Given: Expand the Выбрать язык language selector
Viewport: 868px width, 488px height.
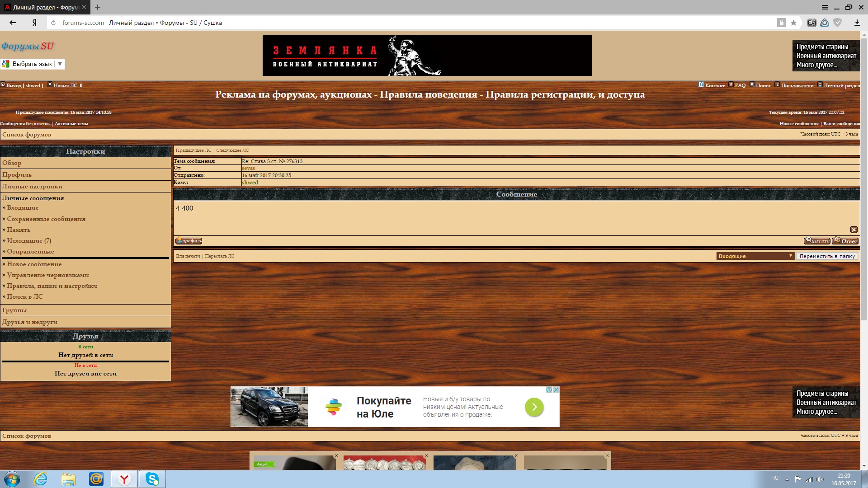Looking at the screenshot, I should pyautogui.click(x=33, y=64).
